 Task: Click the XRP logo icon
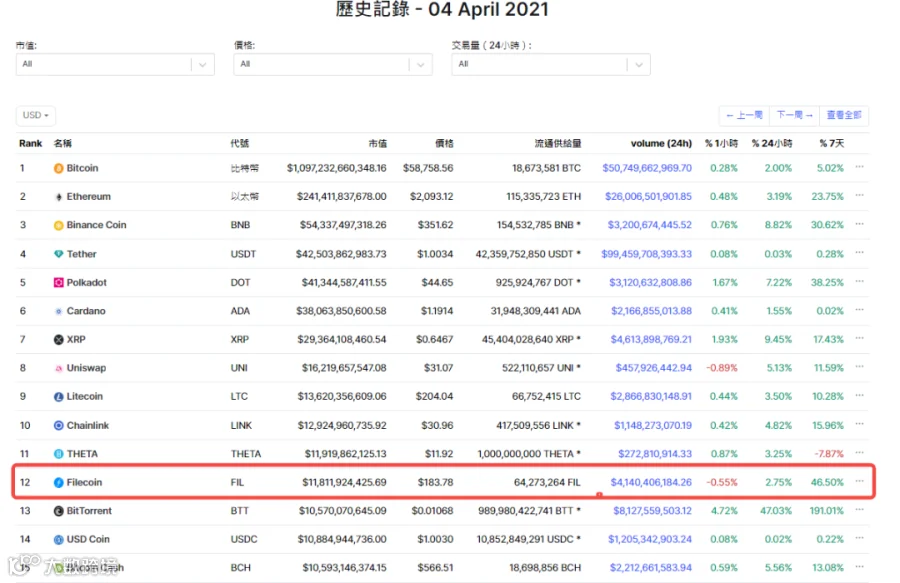(x=59, y=340)
